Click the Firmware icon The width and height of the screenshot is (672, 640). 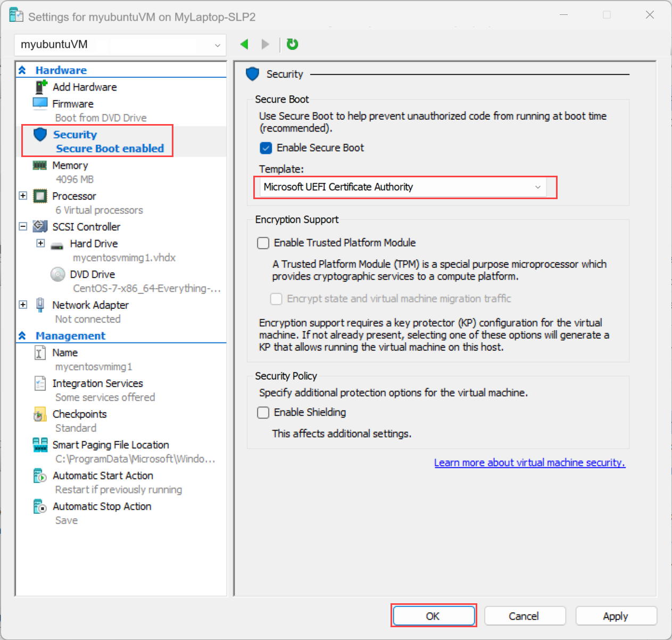point(39,103)
